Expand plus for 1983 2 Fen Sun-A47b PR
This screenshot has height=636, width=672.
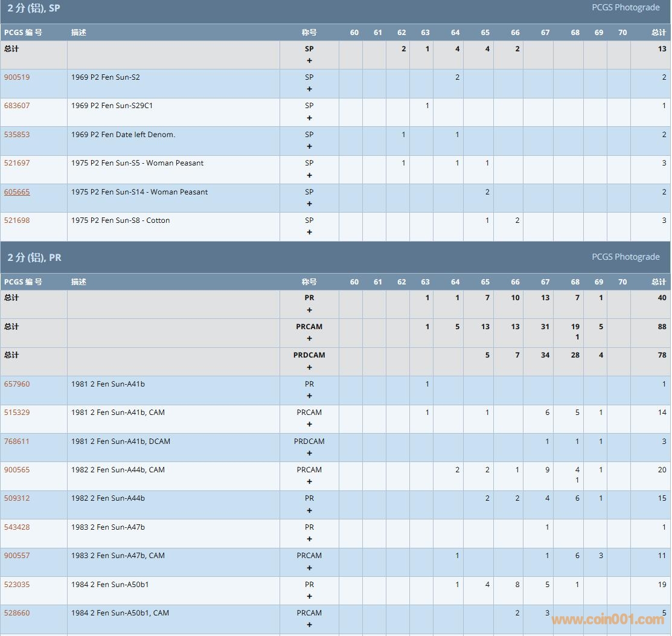(x=309, y=539)
